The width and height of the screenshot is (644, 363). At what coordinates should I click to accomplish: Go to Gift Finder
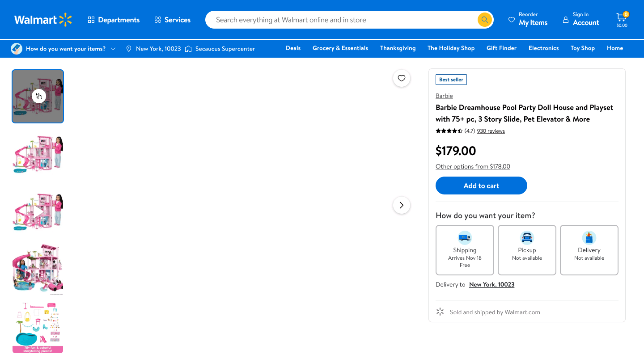click(x=501, y=48)
